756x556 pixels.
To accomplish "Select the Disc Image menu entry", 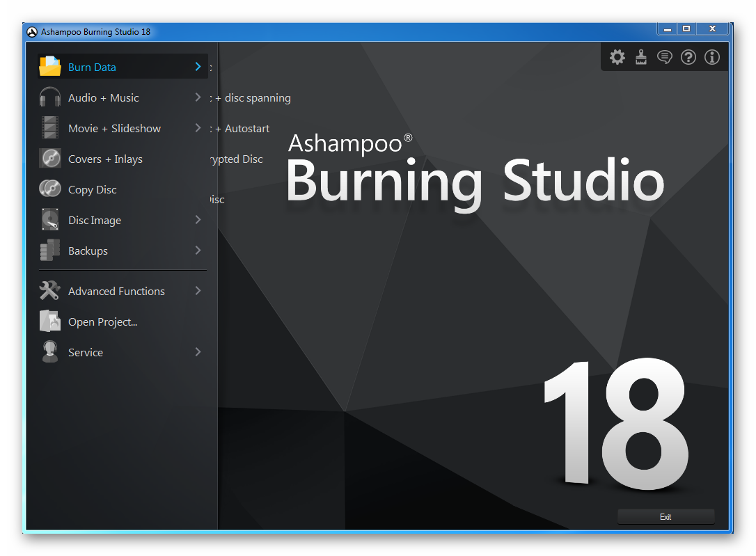I will click(123, 220).
